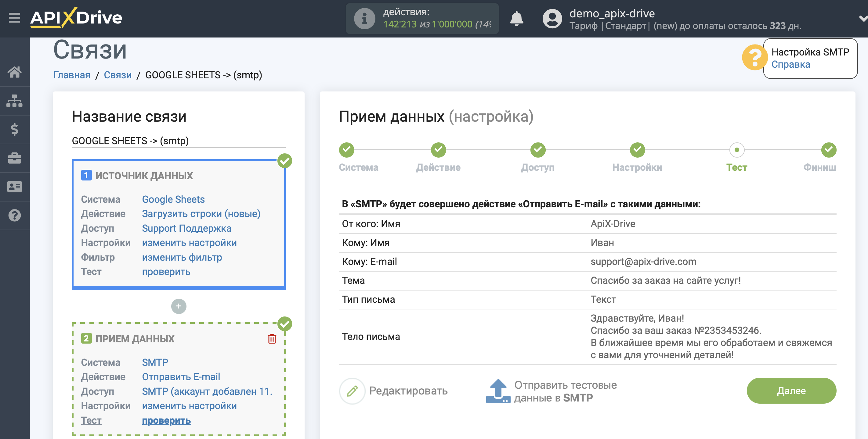Open the help question icon in sidebar
The height and width of the screenshot is (439, 868).
[x=14, y=216]
